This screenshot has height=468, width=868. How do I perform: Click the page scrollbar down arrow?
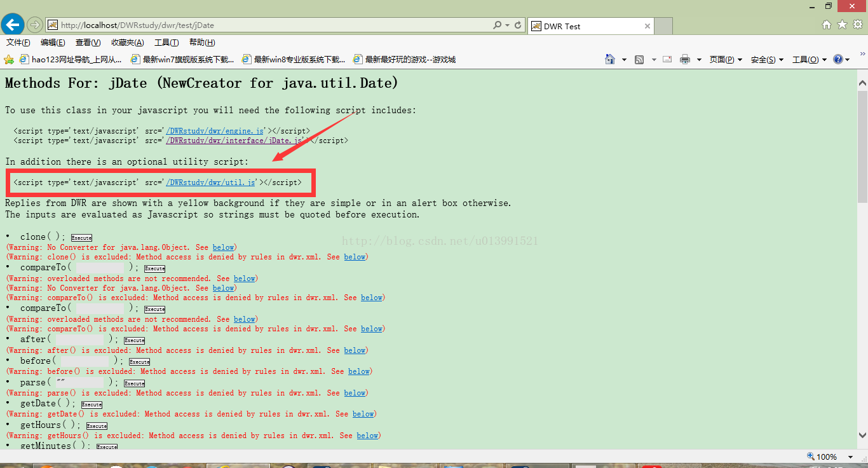tap(862, 435)
